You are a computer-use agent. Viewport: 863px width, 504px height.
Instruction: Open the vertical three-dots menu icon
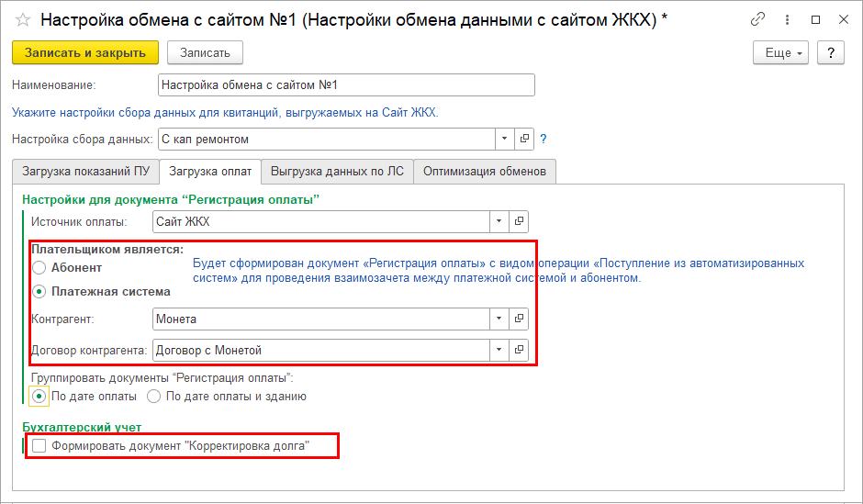pyautogui.click(x=788, y=19)
